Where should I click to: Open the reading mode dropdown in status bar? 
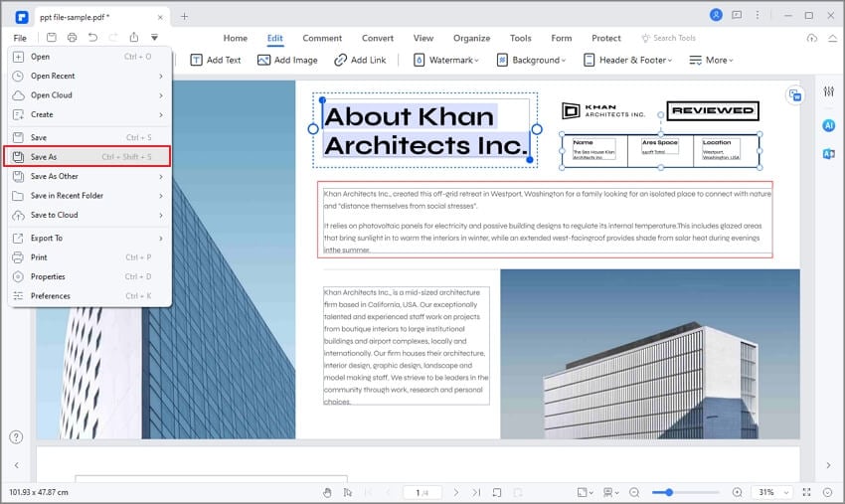[610, 492]
